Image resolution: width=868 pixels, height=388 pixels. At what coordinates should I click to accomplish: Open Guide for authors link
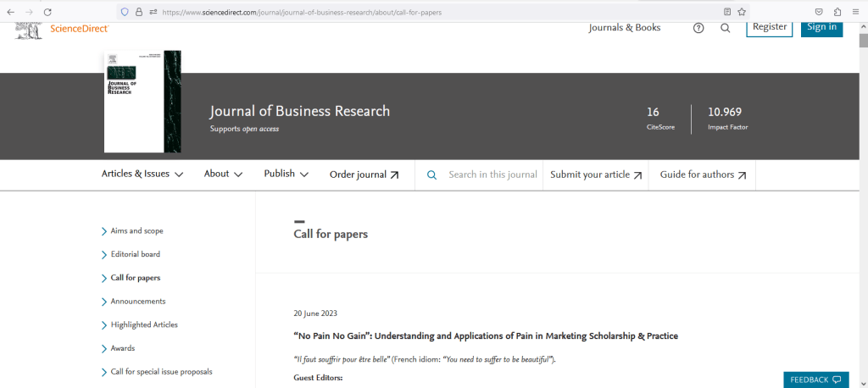pos(703,175)
